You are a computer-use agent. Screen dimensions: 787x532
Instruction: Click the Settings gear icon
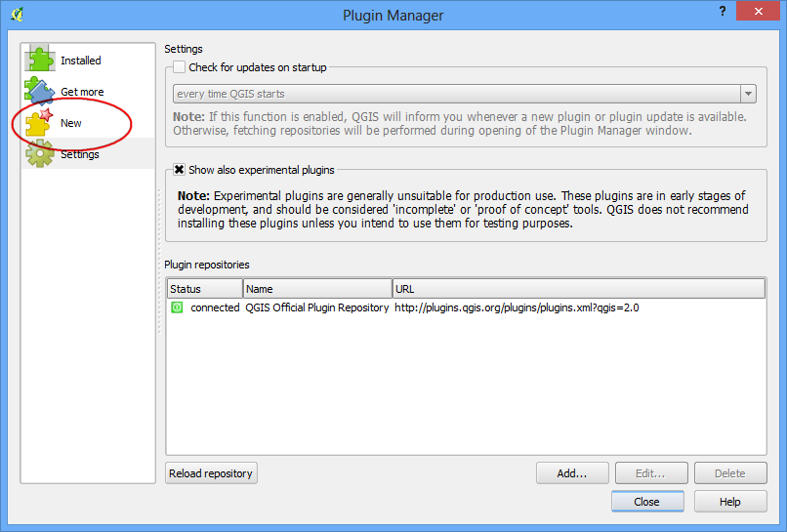coord(40,153)
